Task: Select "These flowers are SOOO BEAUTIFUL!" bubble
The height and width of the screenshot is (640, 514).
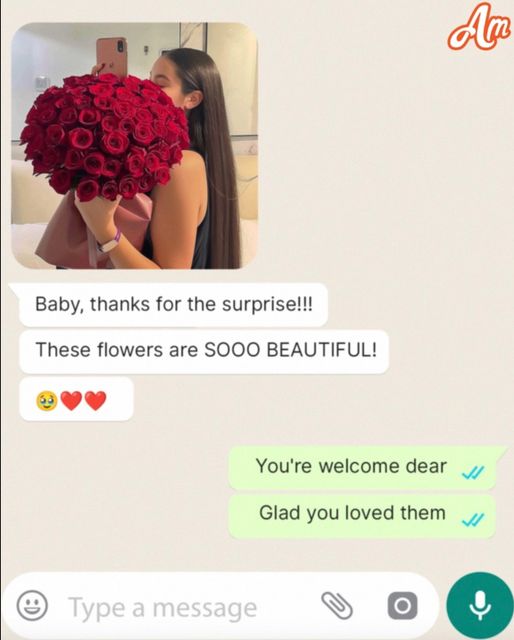Action: 204,351
